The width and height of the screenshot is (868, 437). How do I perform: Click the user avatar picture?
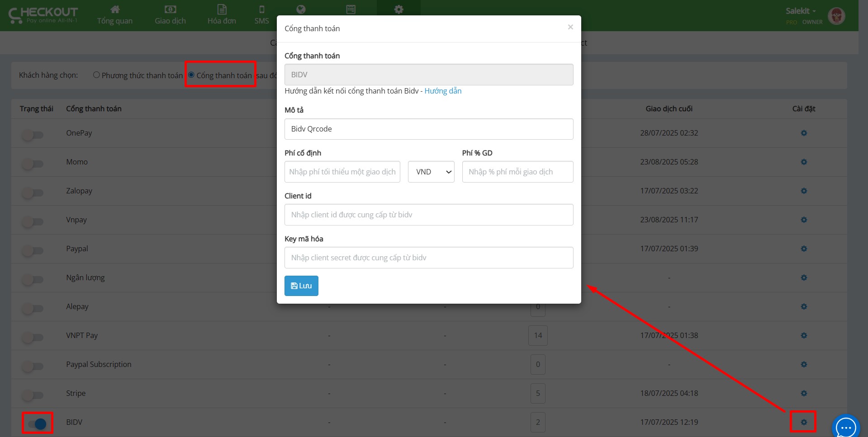(836, 16)
